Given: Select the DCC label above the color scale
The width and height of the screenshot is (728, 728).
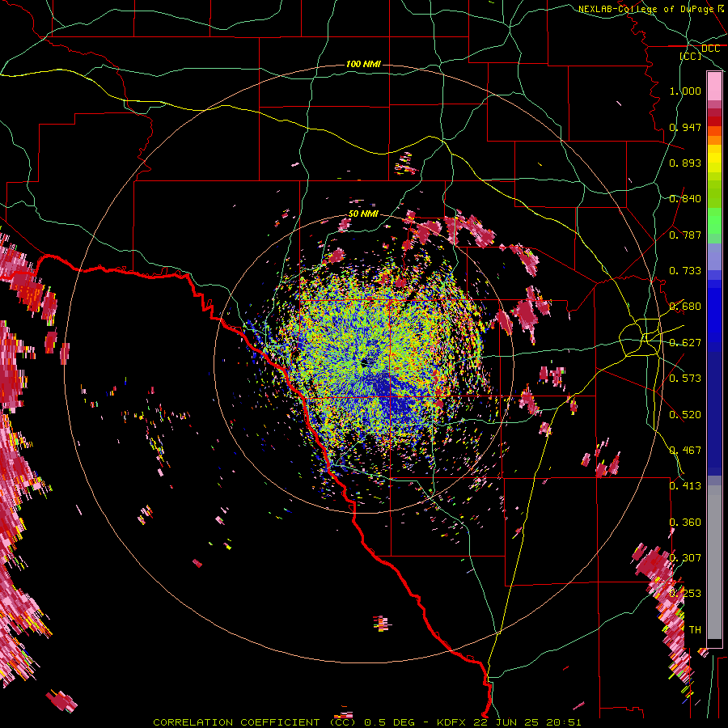Looking at the screenshot, I should (x=711, y=49).
